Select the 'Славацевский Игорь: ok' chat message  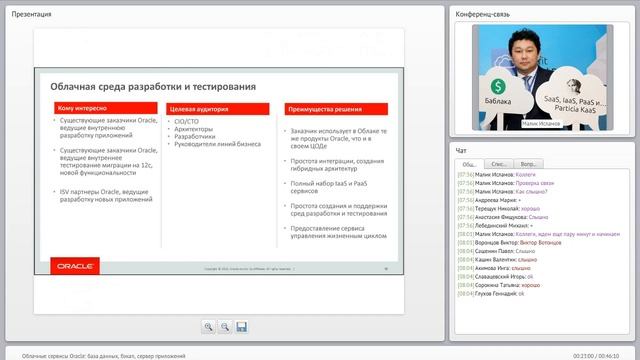(x=496, y=277)
